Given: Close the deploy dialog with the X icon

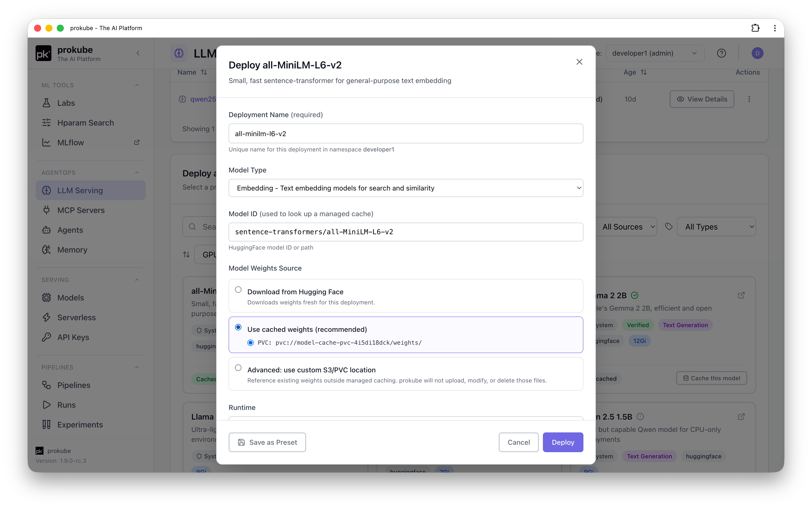Looking at the screenshot, I should pos(579,62).
